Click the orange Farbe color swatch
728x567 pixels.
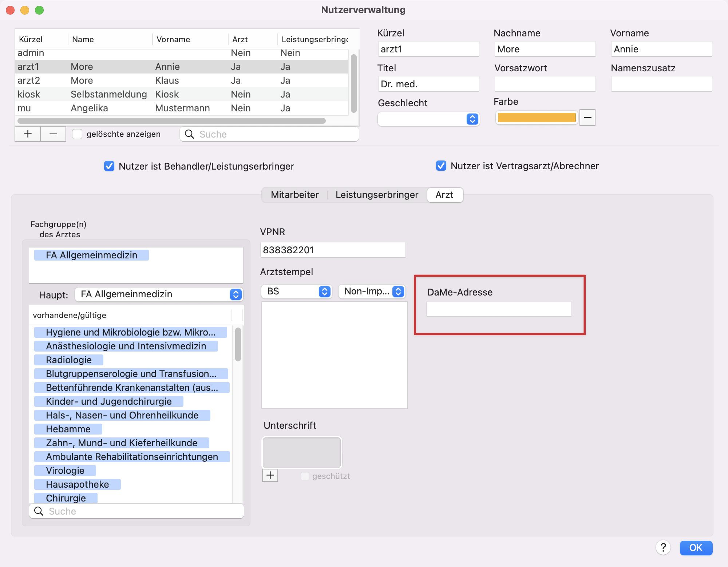tap(537, 118)
